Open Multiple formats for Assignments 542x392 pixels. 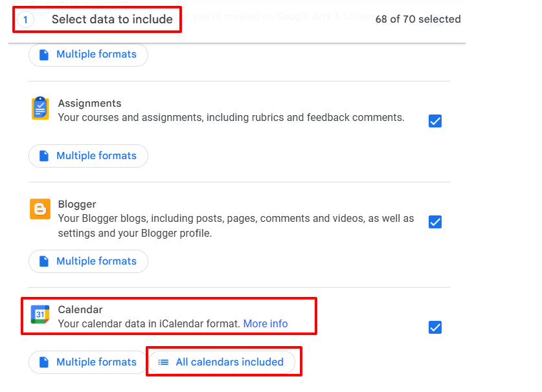[88, 155]
